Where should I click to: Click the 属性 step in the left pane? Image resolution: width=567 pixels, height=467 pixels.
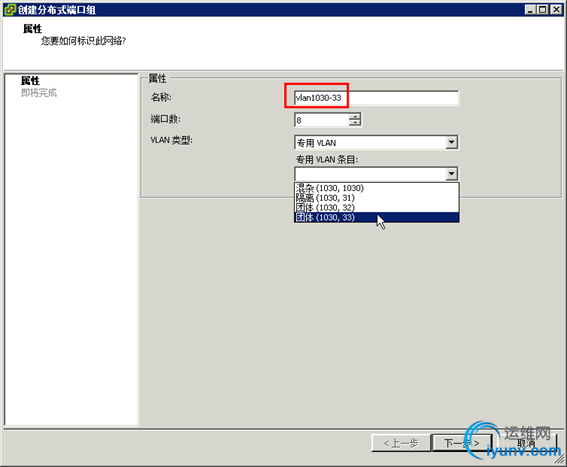click(30, 81)
